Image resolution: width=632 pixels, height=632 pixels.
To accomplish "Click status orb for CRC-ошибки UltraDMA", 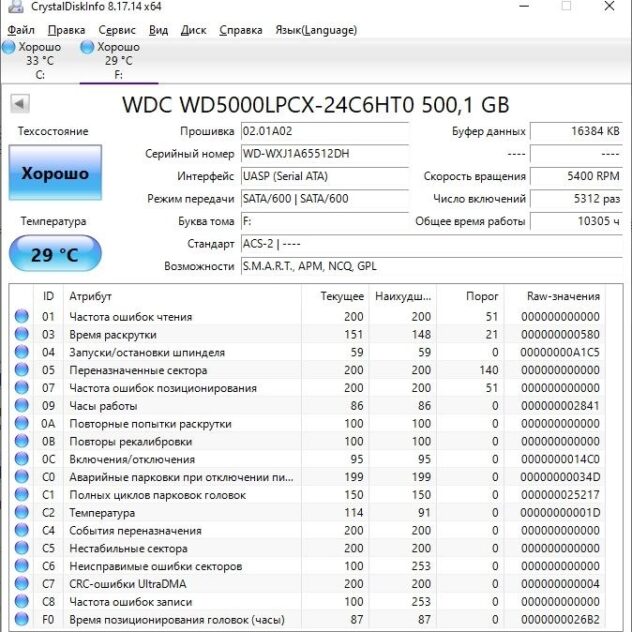I will [x=22, y=584].
